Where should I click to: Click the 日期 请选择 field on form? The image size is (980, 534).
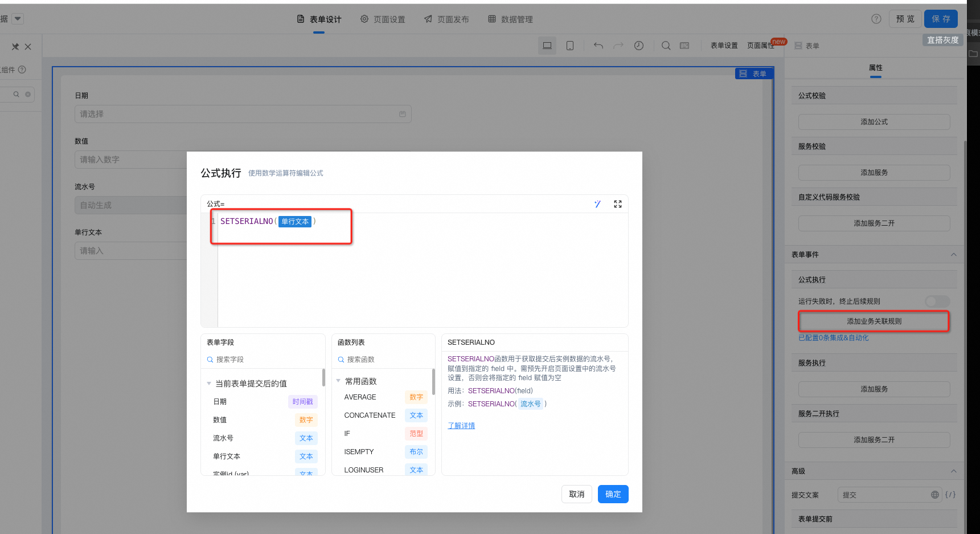point(243,114)
